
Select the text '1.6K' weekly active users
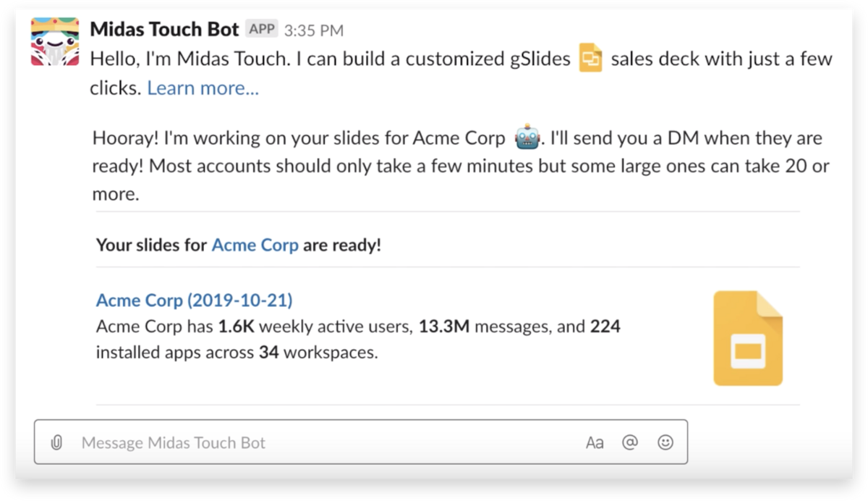237,327
